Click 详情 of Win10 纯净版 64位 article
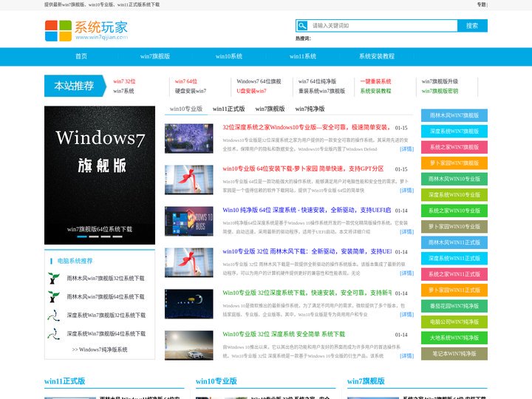This screenshot has height=399, width=532. tap(407, 232)
